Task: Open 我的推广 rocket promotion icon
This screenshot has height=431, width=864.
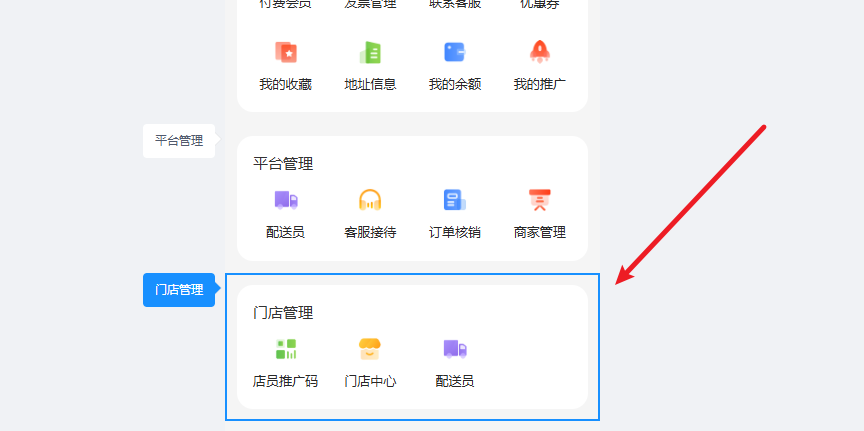Action: [x=540, y=52]
